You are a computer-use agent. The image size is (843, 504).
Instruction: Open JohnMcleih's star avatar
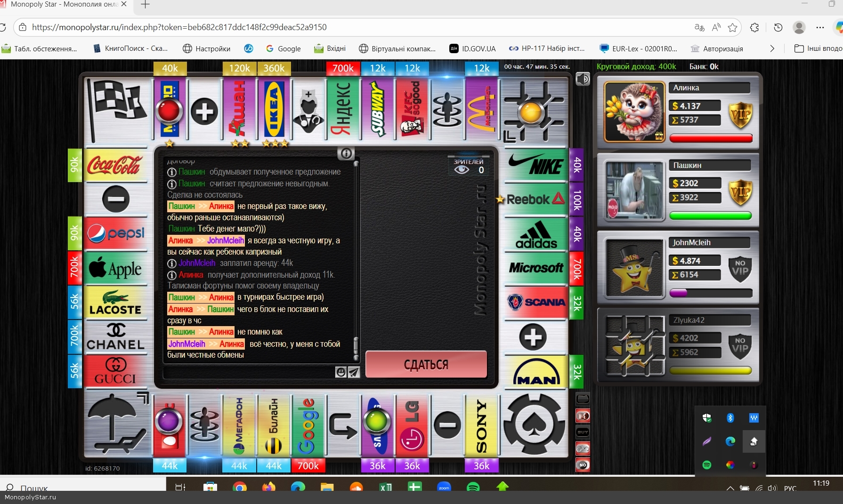tap(634, 268)
